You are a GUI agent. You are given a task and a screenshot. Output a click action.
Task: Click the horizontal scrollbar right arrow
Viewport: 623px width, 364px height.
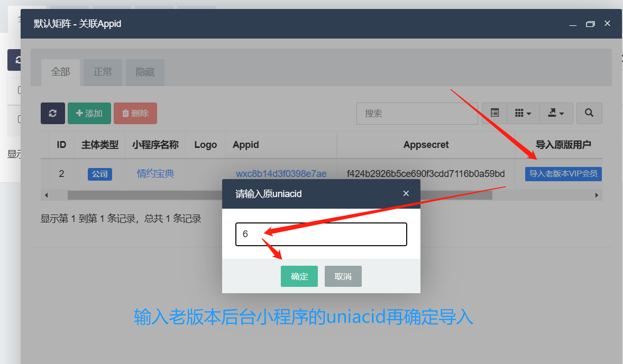597,195
